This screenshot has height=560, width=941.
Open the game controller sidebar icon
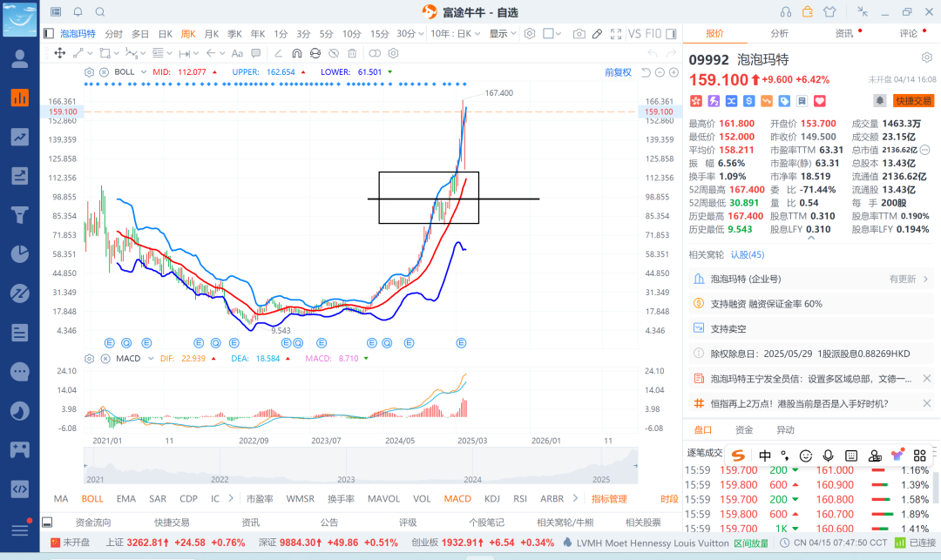(x=20, y=449)
